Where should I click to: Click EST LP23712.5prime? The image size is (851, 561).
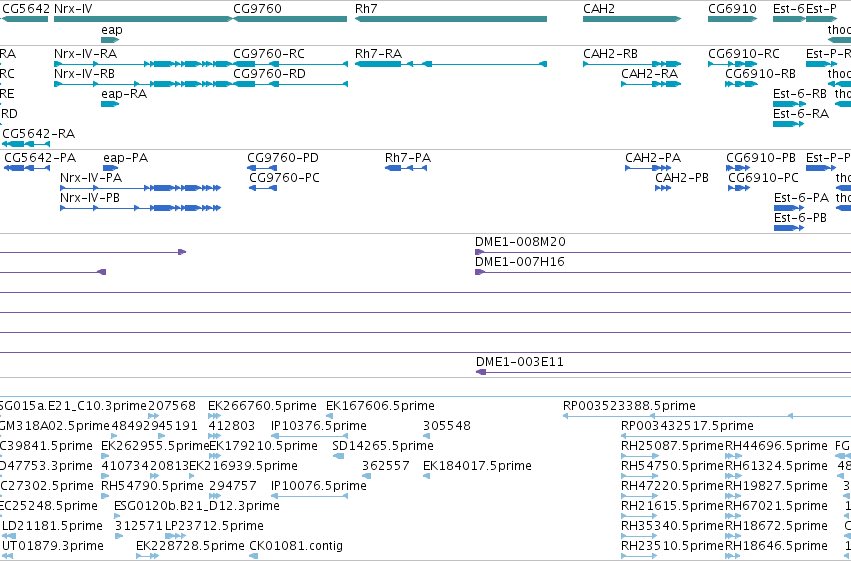175,536
